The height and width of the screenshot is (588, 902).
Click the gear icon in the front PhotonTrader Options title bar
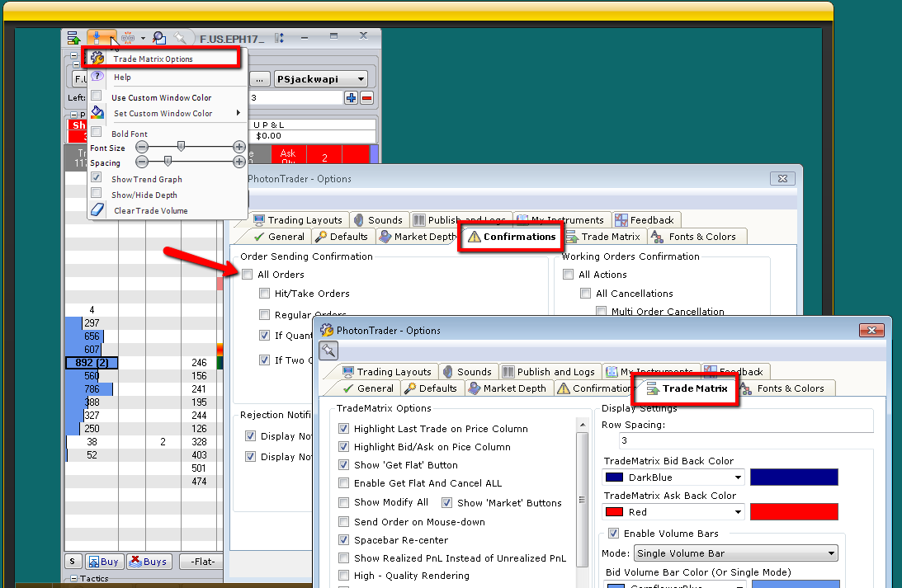(327, 330)
